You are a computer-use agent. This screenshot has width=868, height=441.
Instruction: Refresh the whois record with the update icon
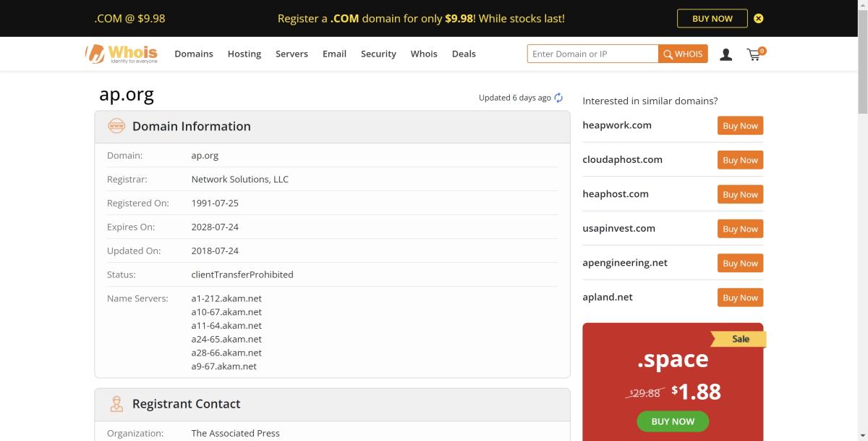coord(558,96)
